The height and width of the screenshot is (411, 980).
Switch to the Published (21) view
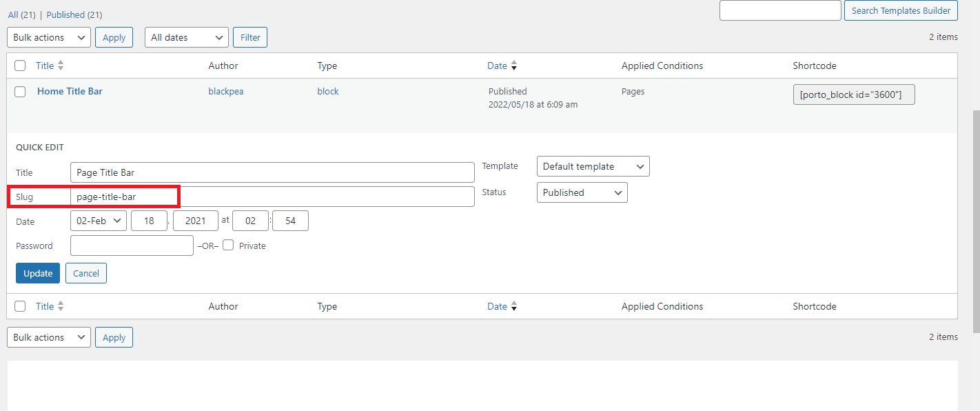(74, 14)
